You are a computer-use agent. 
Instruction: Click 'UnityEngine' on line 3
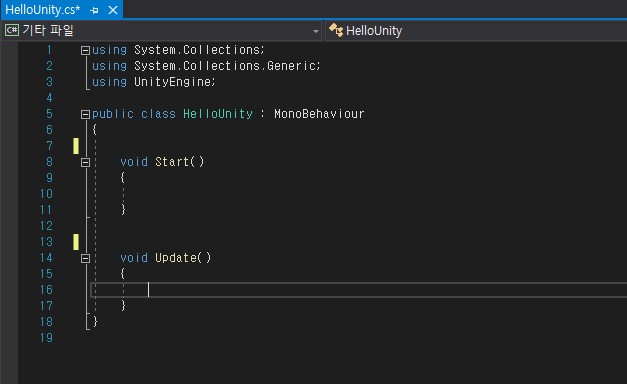tap(173, 82)
